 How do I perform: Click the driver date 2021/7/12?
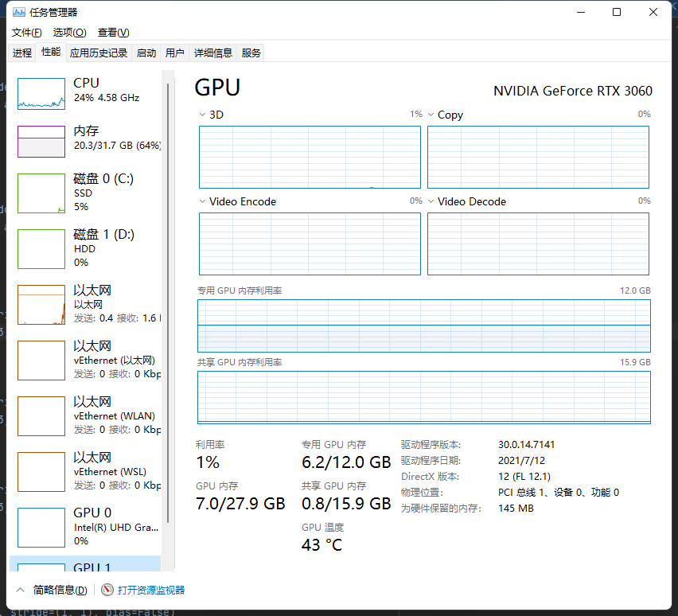[x=521, y=461]
